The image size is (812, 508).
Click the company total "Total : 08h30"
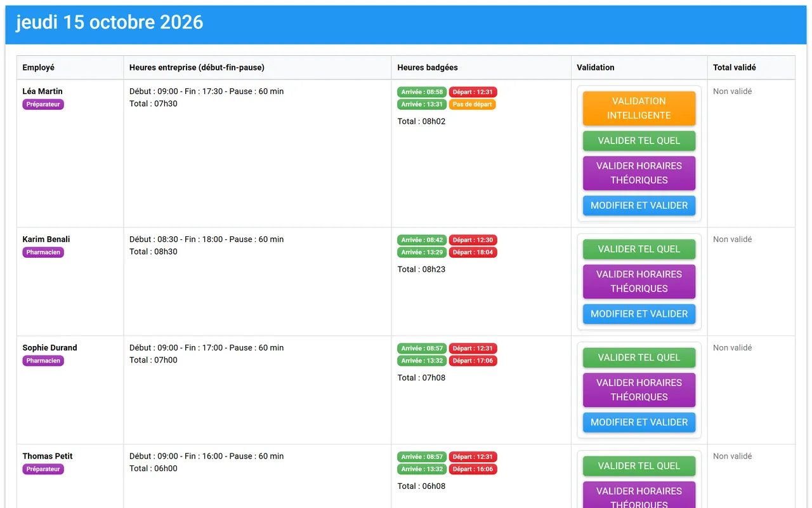click(x=154, y=251)
